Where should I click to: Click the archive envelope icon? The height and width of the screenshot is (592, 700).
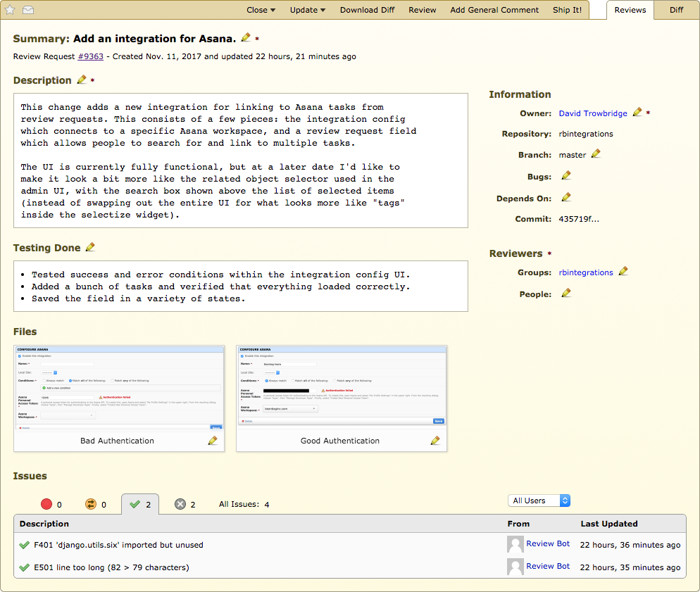click(28, 10)
